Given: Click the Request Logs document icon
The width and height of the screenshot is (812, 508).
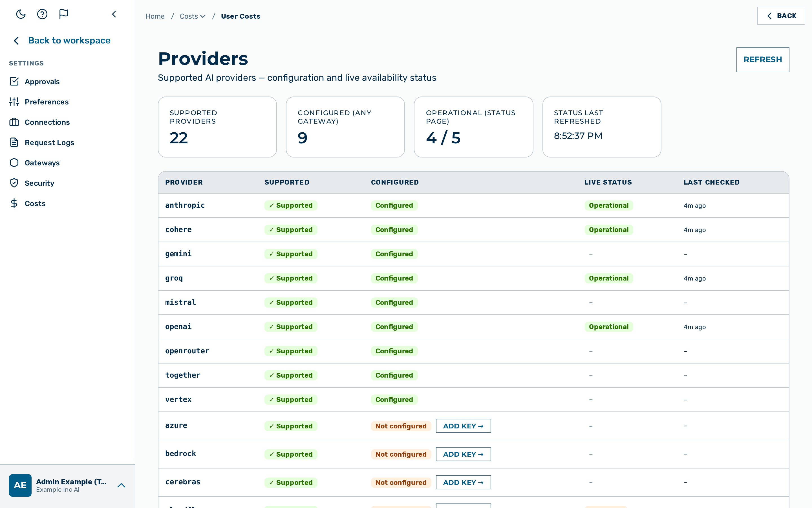Looking at the screenshot, I should (x=14, y=142).
